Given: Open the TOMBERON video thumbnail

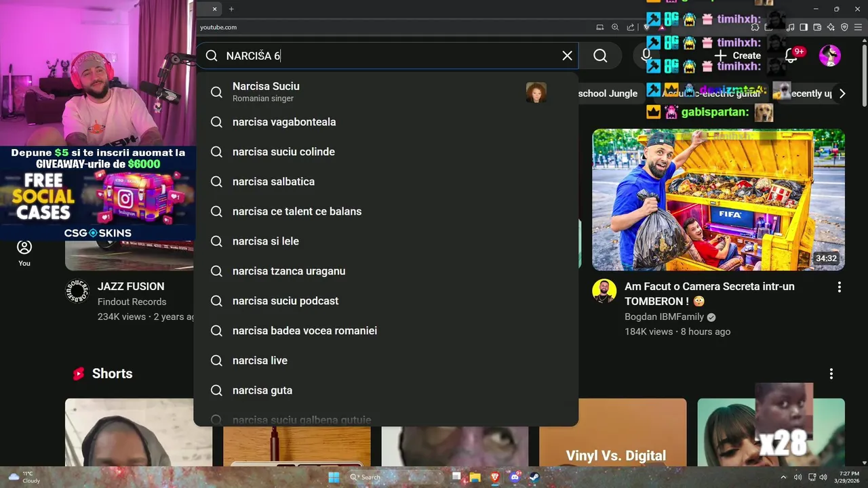Looking at the screenshot, I should 718,200.
